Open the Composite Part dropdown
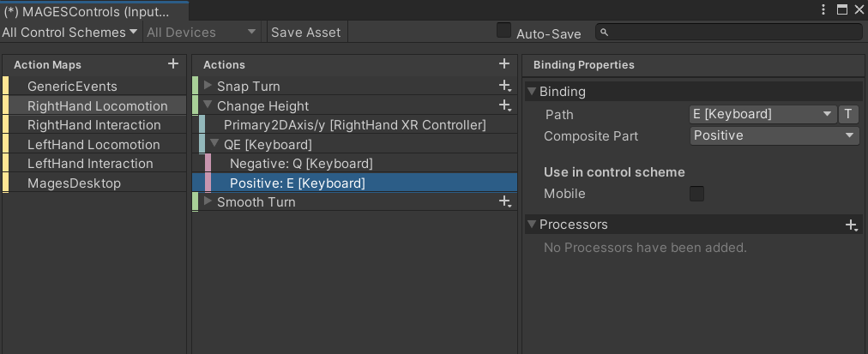The image size is (868, 354). pos(774,135)
